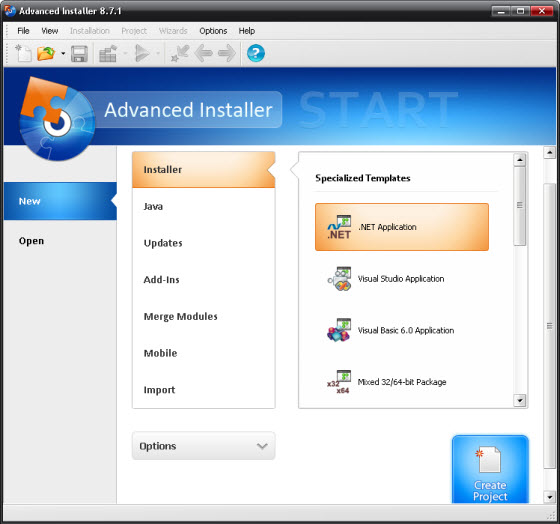Open the Build icon's dropdown arrow

tap(125, 54)
